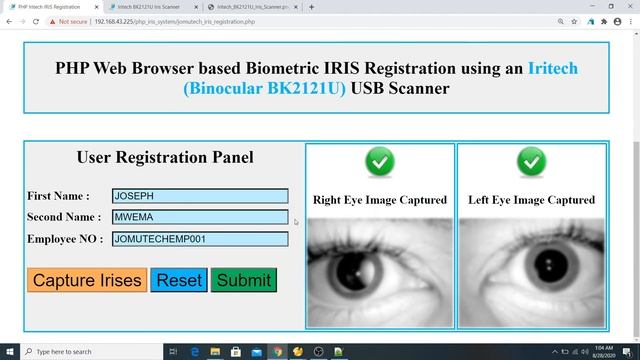This screenshot has height=360, width=640.
Task: Click the User Registration Panel heading
Action: click(x=165, y=157)
